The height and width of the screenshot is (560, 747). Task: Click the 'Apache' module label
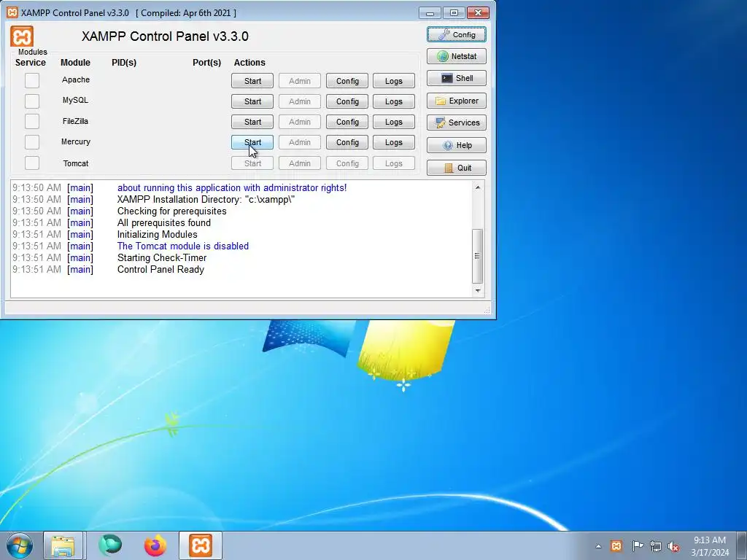pos(76,79)
